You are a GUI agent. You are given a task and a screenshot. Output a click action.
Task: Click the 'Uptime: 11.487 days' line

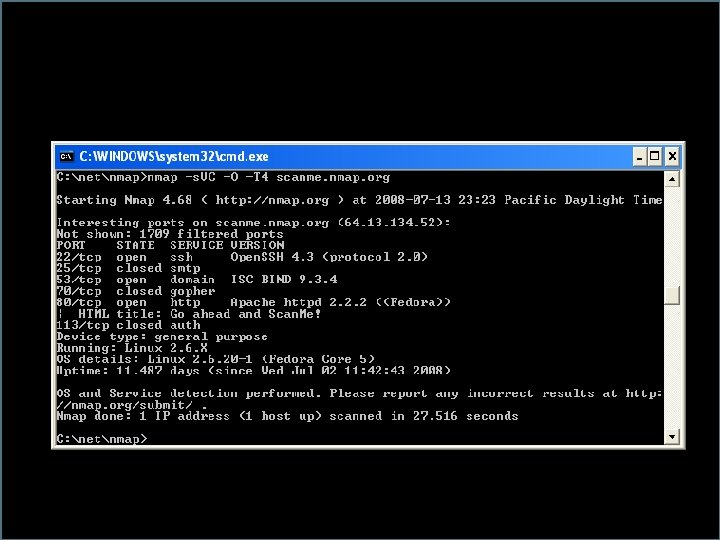tap(253, 371)
